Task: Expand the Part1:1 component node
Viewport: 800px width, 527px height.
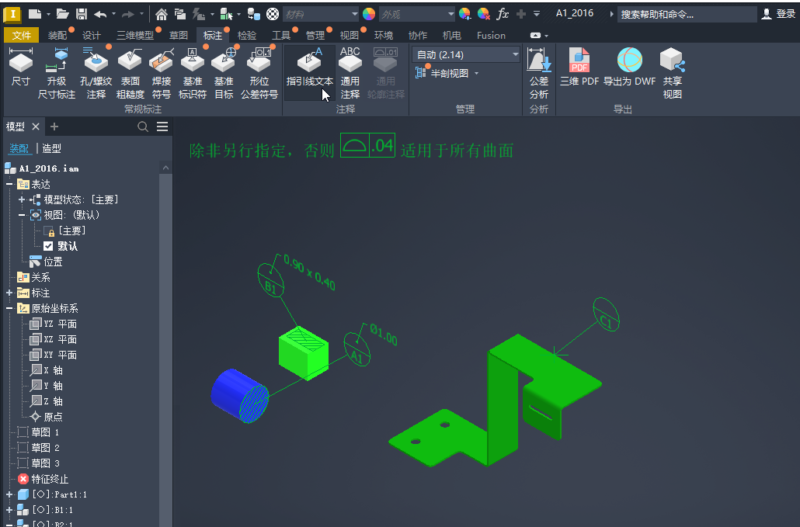Action: click(x=9, y=494)
